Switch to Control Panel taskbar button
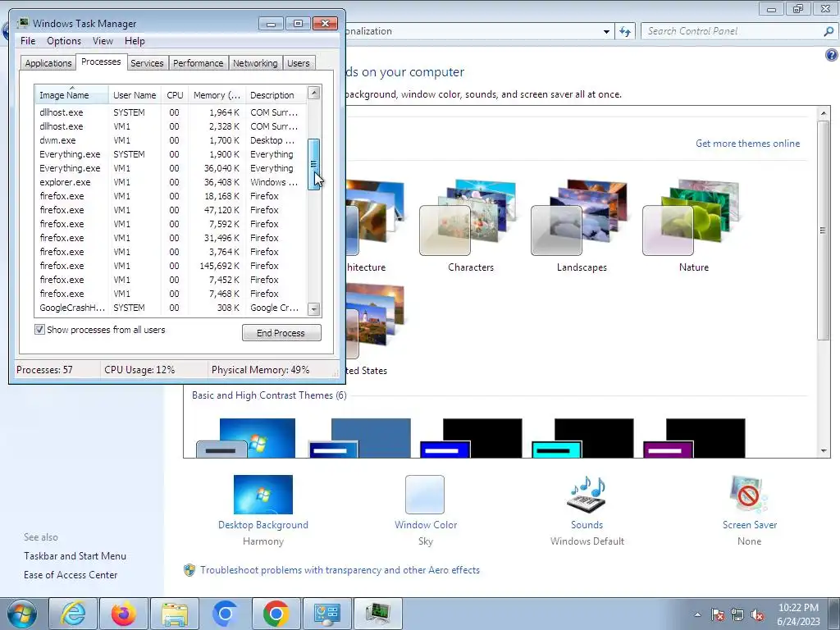Viewport: 840px width, 630px height. [327, 614]
